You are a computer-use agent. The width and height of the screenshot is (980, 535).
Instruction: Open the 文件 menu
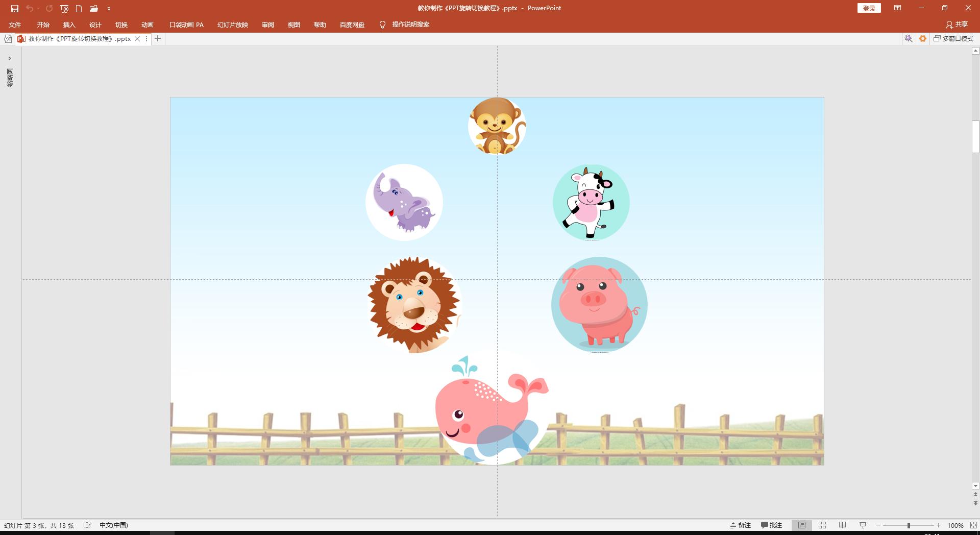click(x=15, y=25)
